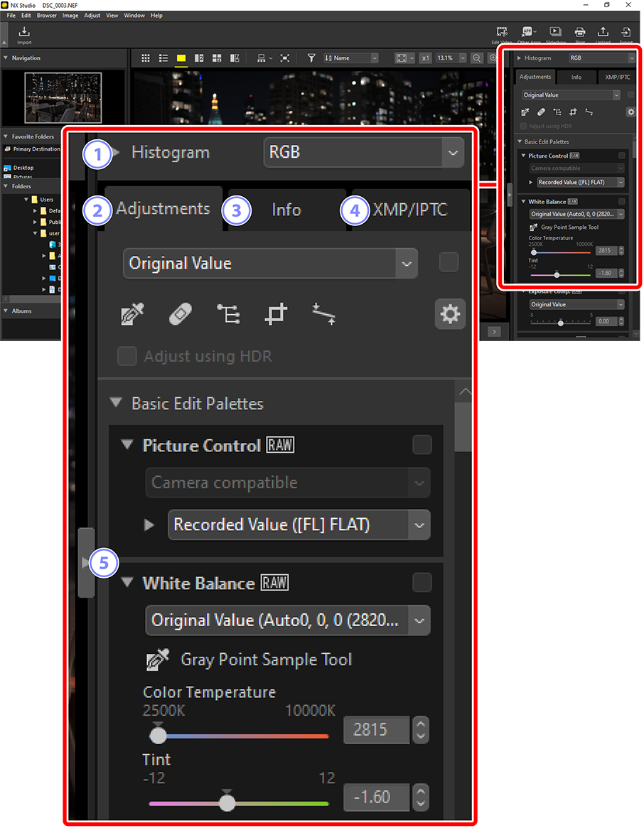
Task: Open the 4-image comparison view
Action: (217, 58)
